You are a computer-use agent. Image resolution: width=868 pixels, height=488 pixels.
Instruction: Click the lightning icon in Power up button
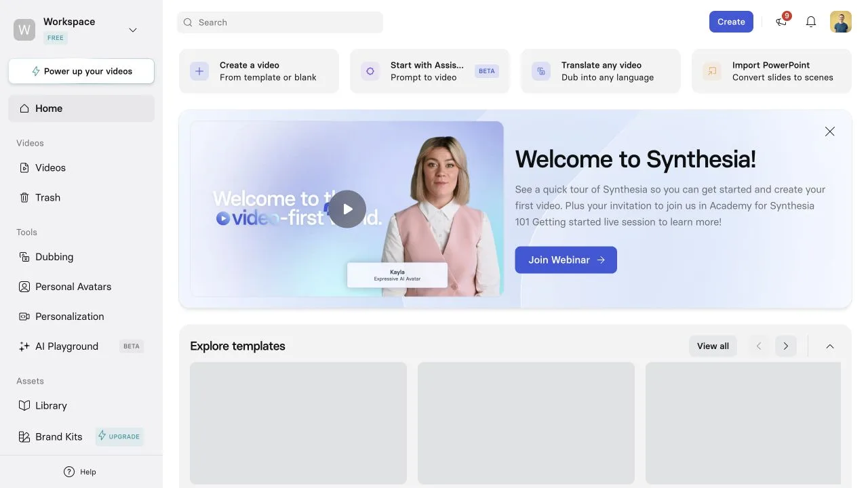click(x=36, y=71)
